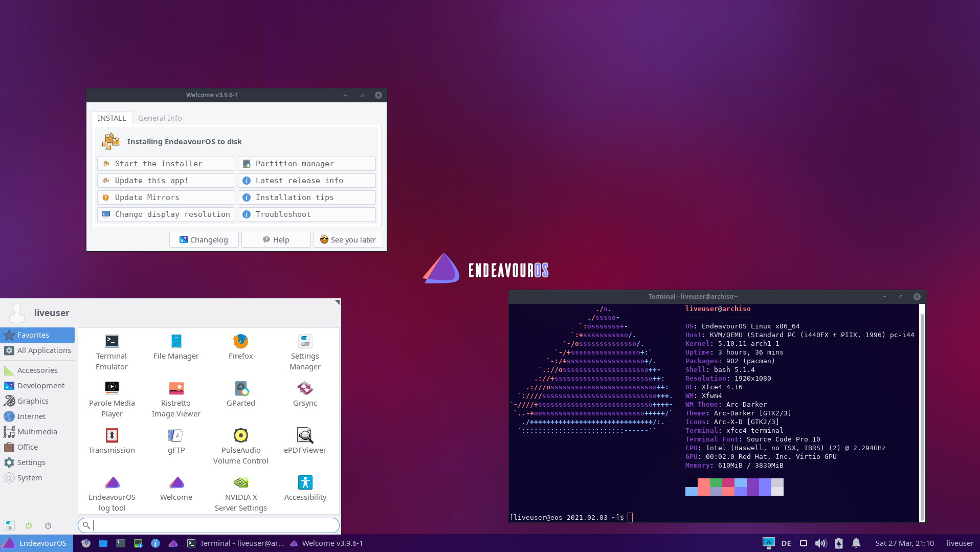Open the System category

click(x=38, y=478)
